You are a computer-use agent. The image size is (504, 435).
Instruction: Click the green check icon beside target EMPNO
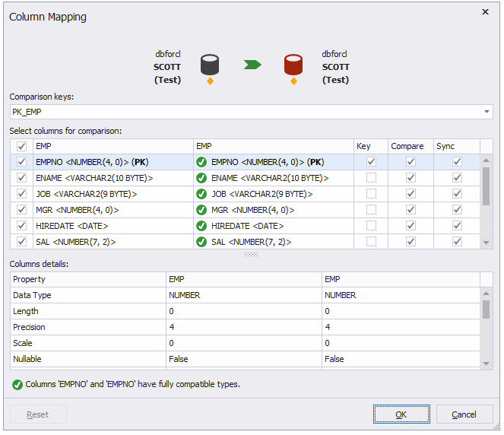coord(201,162)
